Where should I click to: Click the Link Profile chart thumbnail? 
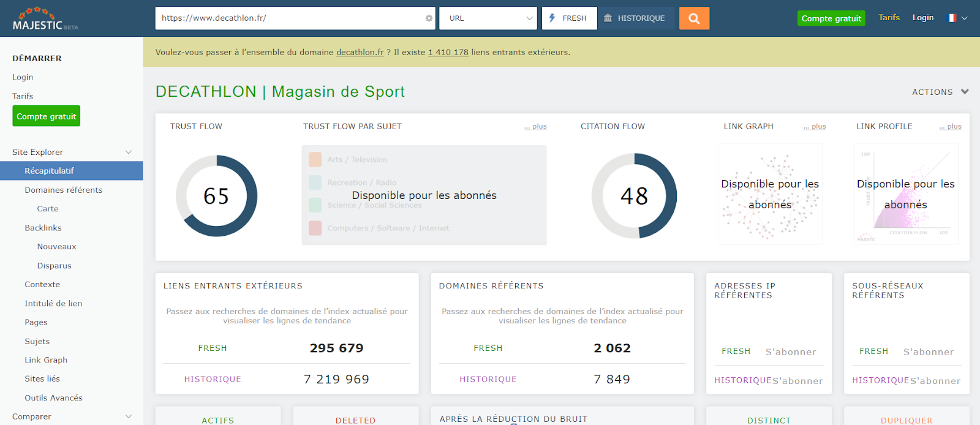pyautogui.click(x=906, y=194)
